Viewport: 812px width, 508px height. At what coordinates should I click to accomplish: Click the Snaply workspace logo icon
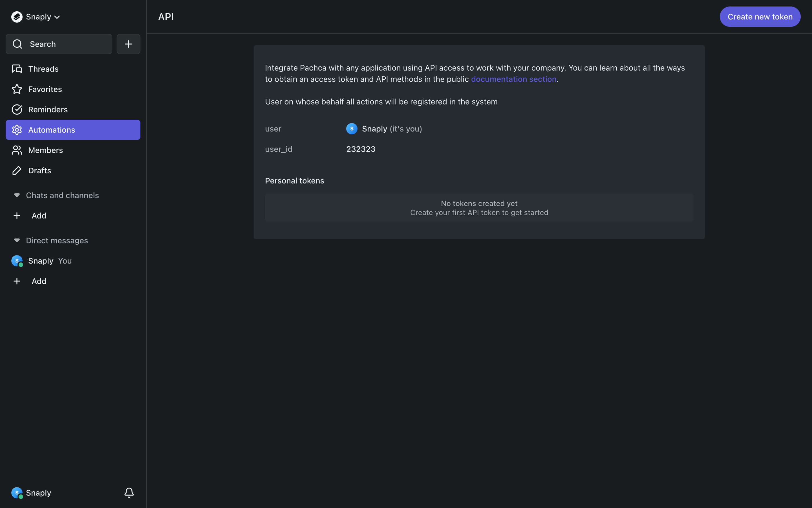[x=17, y=17]
